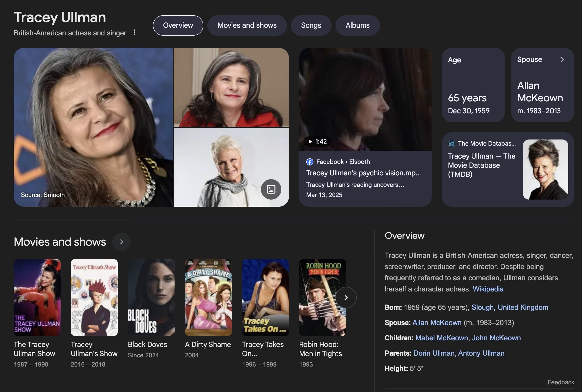Click The Movie Database logo icon
Viewport: 582px width, 392px height.
click(452, 144)
